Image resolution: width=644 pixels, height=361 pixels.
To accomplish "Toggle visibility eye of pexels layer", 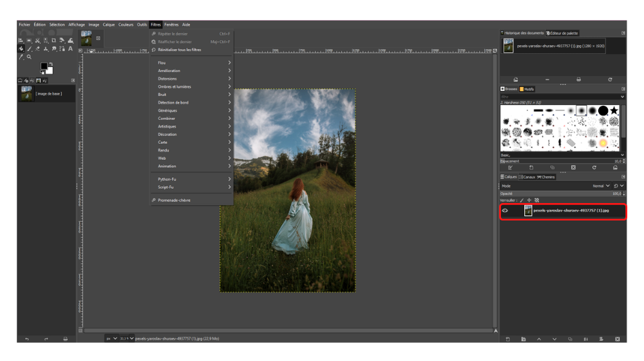I will point(505,211).
